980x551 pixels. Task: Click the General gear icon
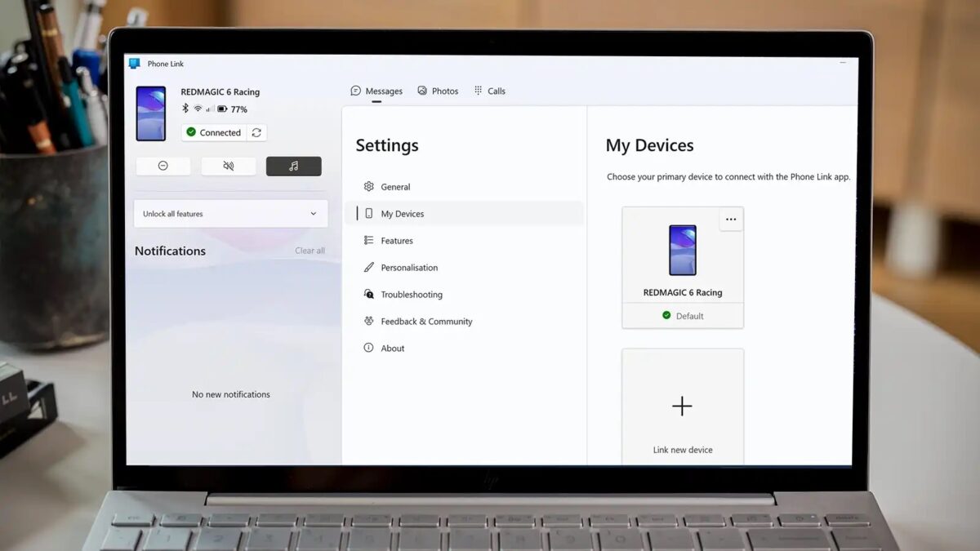tap(368, 187)
